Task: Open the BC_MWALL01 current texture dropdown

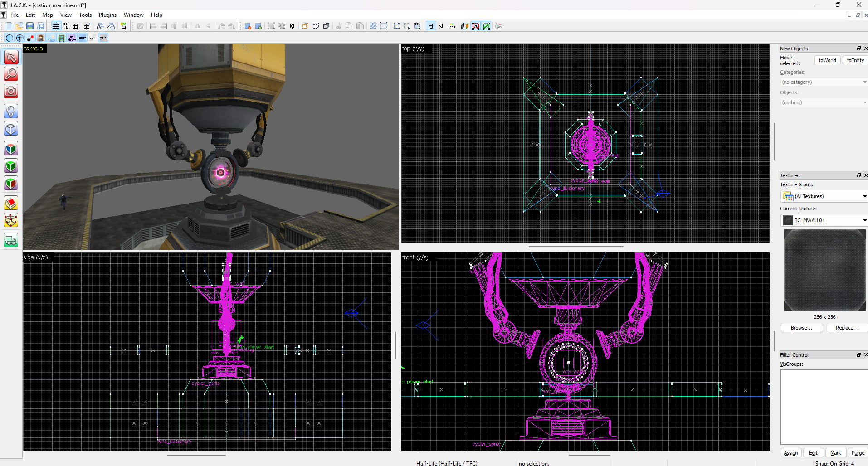Action: pyautogui.click(x=864, y=220)
